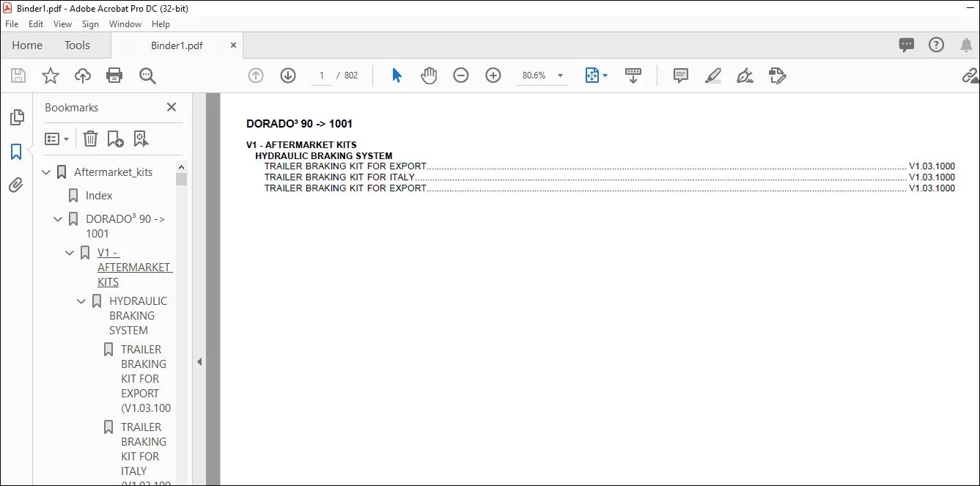Zoom in with the plus icon
This screenshot has height=486, width=980.
click(493, 76)
